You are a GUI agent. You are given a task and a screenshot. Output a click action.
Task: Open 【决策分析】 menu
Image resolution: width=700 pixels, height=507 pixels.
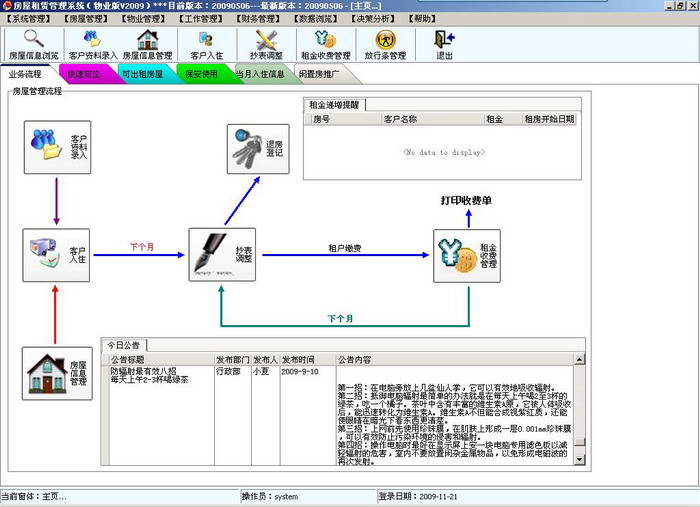372,19
